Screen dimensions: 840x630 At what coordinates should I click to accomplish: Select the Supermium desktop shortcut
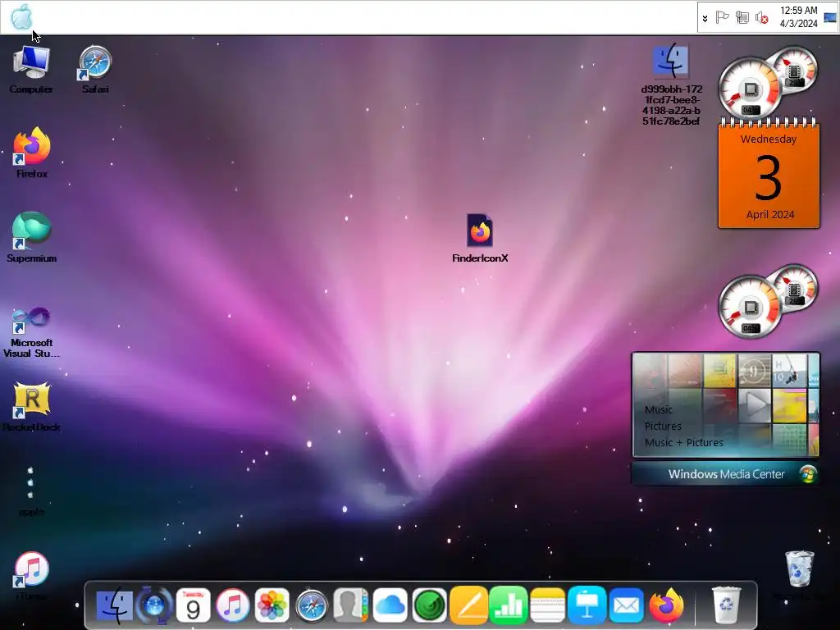[32, 237]
